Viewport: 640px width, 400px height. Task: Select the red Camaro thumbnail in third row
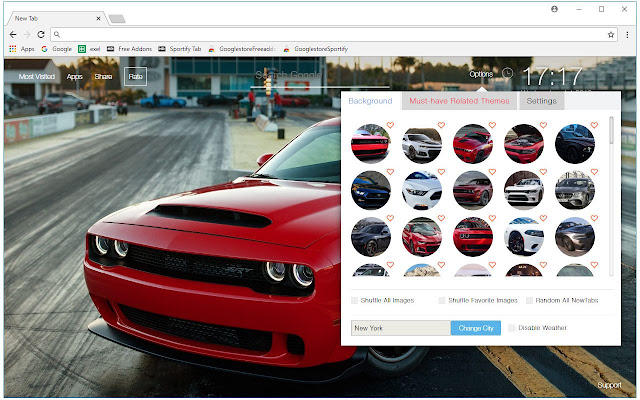(422, 237)
